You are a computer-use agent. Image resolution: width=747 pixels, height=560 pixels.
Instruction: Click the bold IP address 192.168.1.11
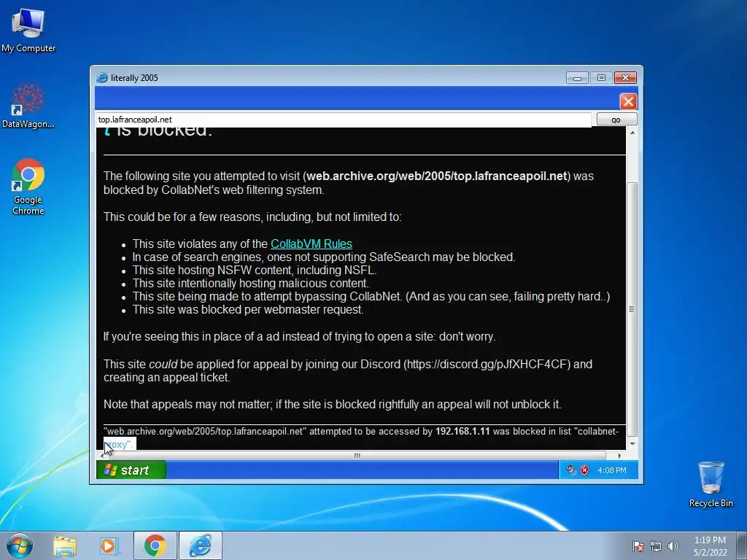(x=462, y=432)
